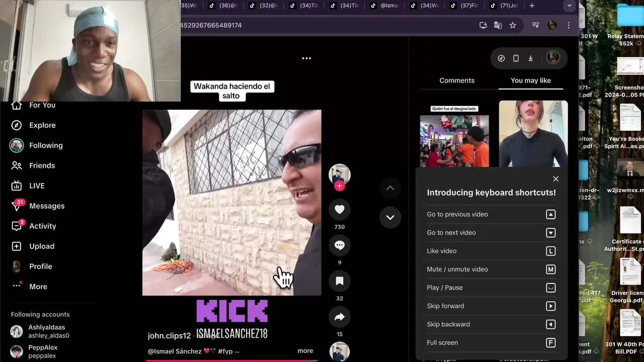The height and width of the screenshot is (362, 644).
Task: Switch to You may like tab
Action: pyautogui.click(x=531, y=80)
